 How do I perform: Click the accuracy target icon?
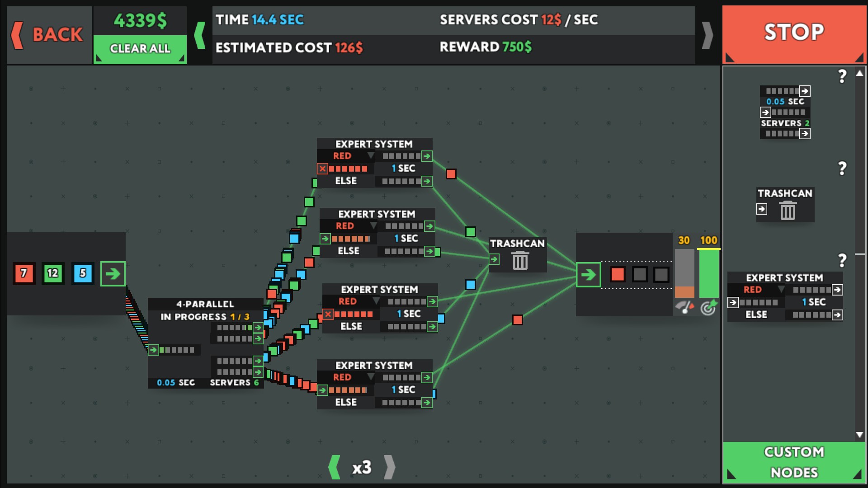pyautogui.click(x=708, y=308)
